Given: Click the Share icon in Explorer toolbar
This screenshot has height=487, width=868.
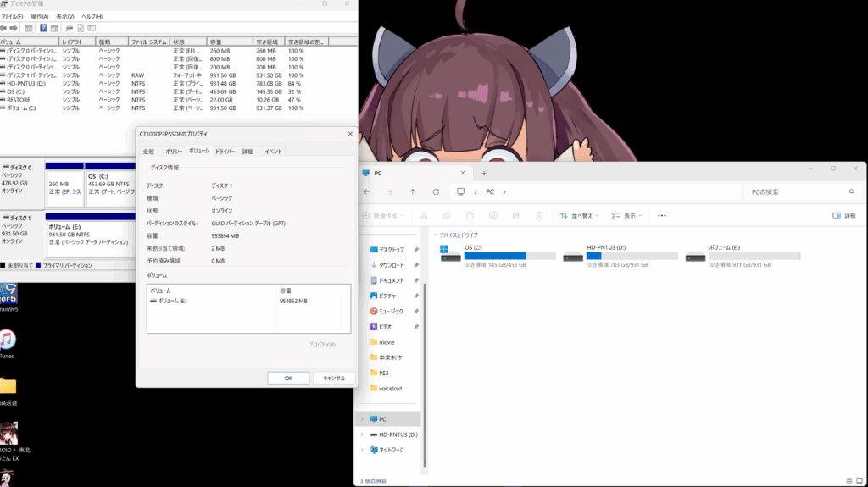Looking at the screenshot, I should pos(516,216).
